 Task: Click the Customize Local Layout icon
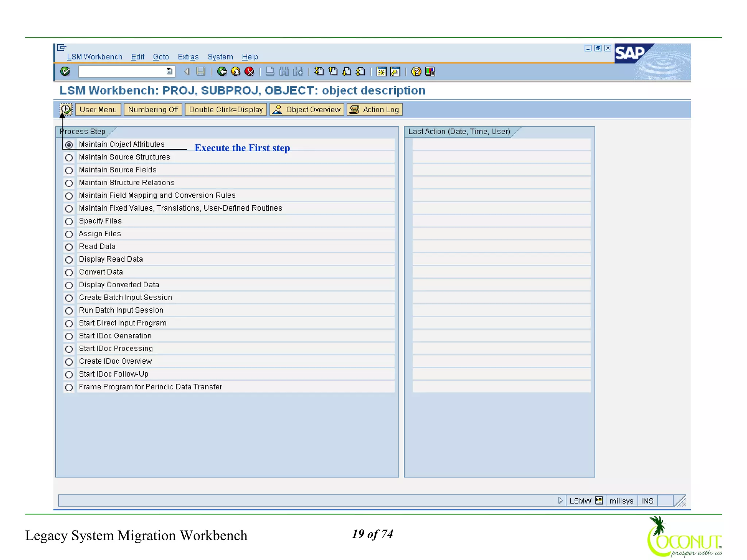tap(430, 71)
